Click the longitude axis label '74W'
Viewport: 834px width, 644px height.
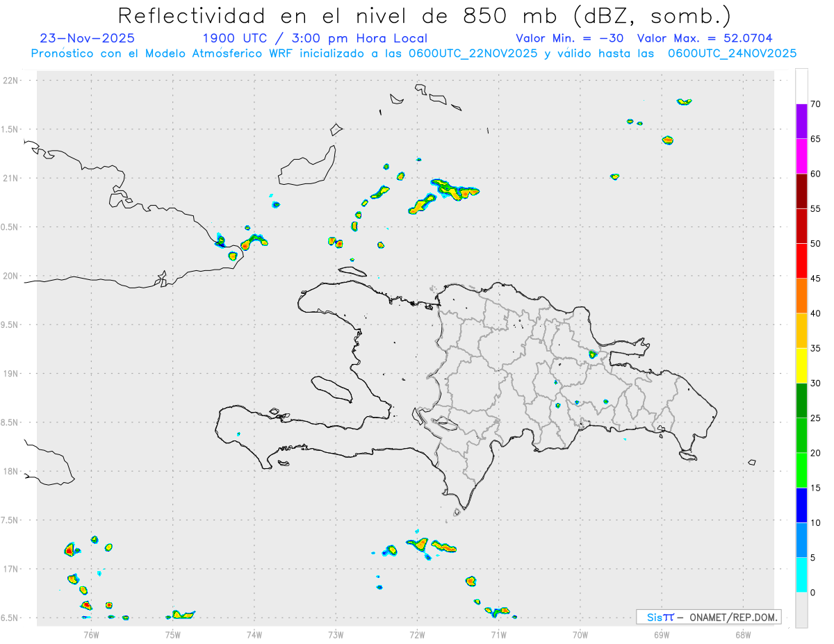254,634
